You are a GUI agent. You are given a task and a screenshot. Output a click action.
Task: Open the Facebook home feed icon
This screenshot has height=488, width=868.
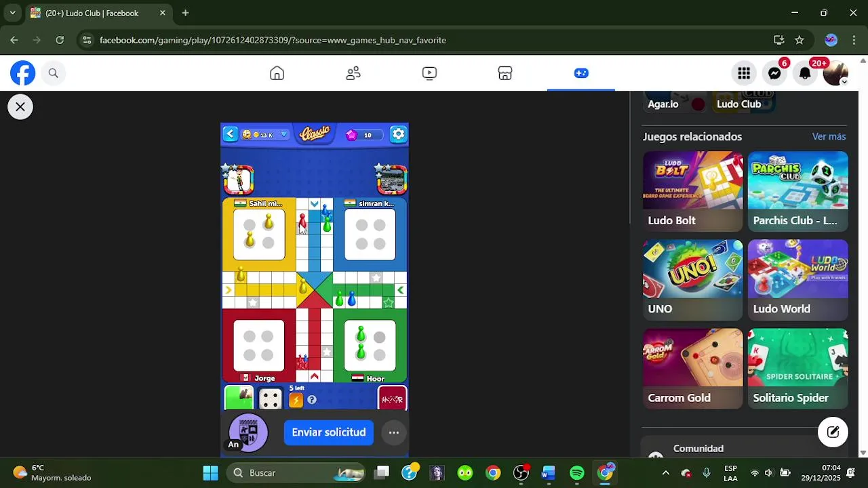277,73
